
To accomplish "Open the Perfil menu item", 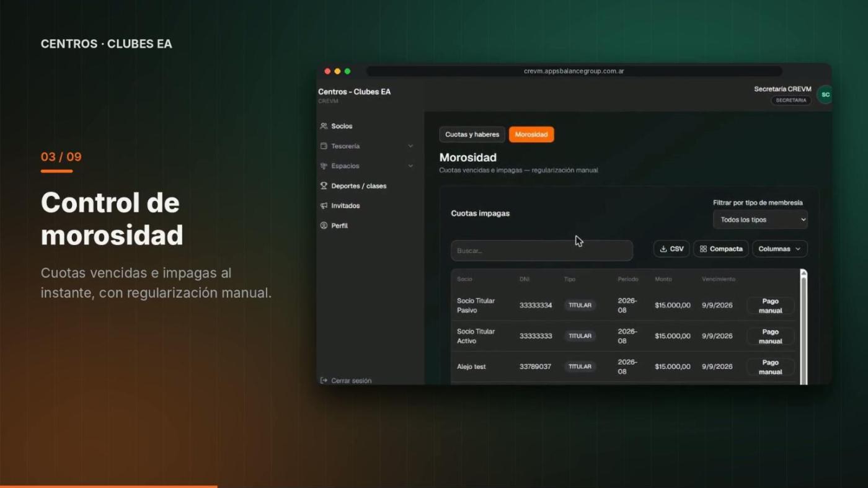I will click(x=339, y=226).
